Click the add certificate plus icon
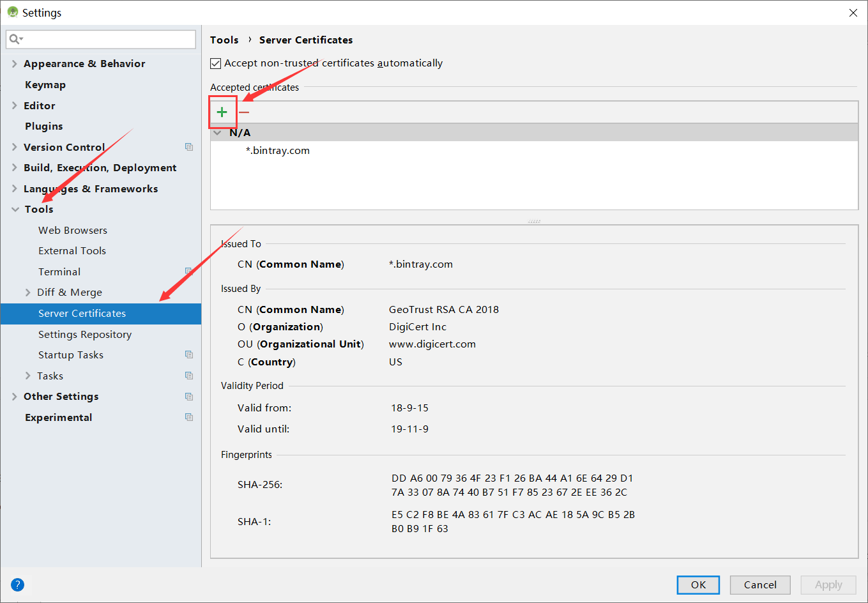The image size is (868, 603). [x=222, y=112]
